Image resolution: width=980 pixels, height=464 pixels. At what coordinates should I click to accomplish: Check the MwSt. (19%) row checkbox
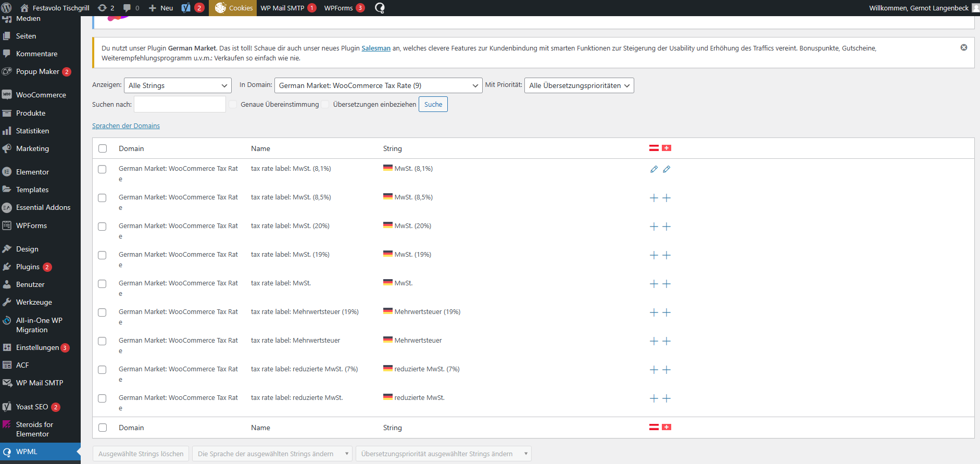point(102,255)
